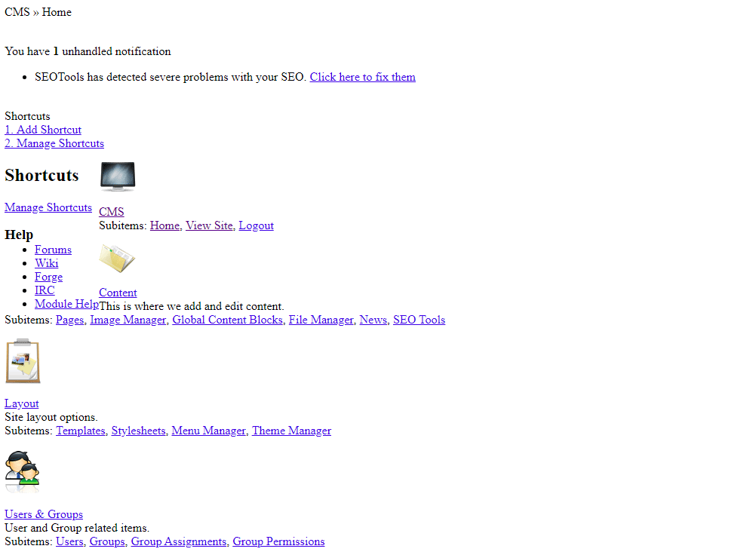This screenshot has width=756, height=558.
Task: Visit the Wiki help link
Action: point(46,263)
